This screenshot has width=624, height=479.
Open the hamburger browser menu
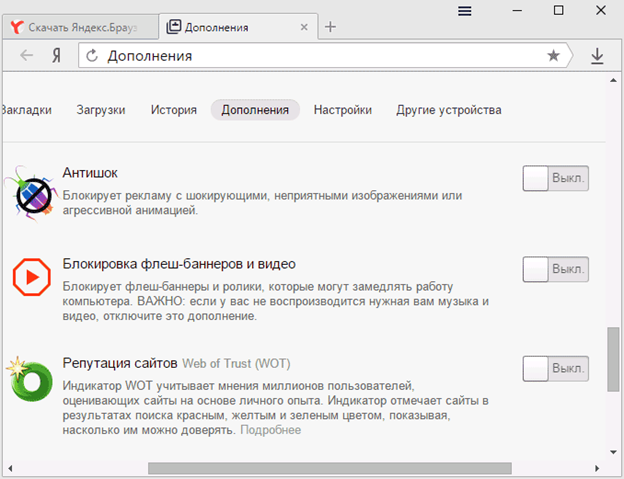[x=464, y=11]
